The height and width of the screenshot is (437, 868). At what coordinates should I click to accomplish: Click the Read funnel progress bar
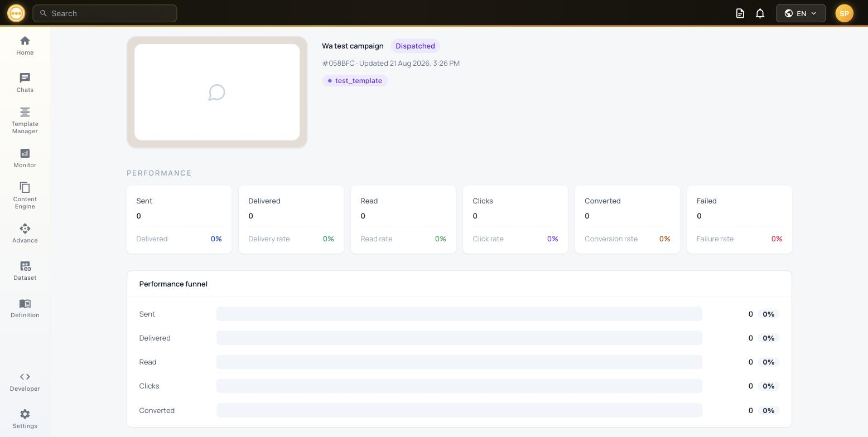459,362
